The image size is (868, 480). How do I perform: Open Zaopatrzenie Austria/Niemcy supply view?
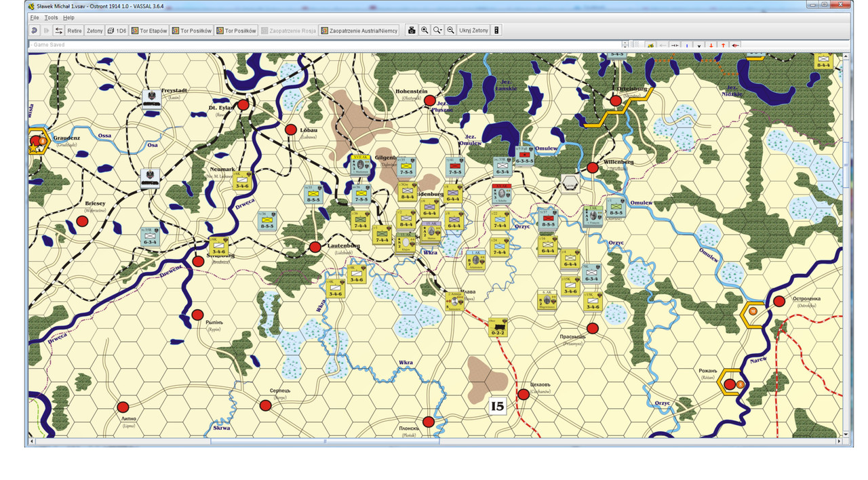click(x=360, y=31)
